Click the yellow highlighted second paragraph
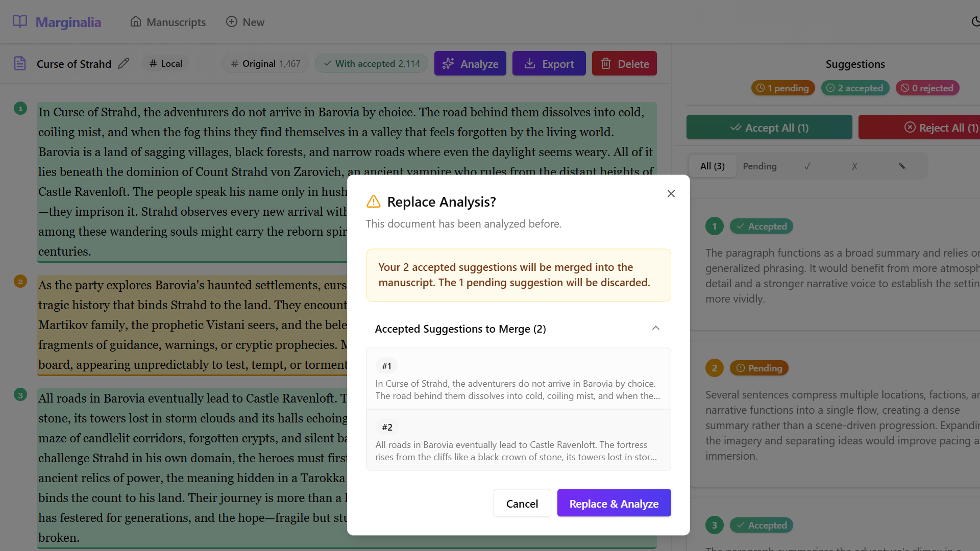Image resolution: width=980 pixels, height=551 pixels. (x=192, y=325)
